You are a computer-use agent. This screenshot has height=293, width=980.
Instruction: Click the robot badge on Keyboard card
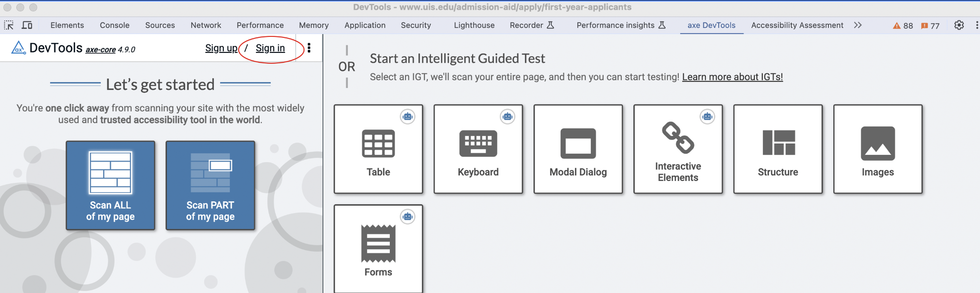coord(507,117)
